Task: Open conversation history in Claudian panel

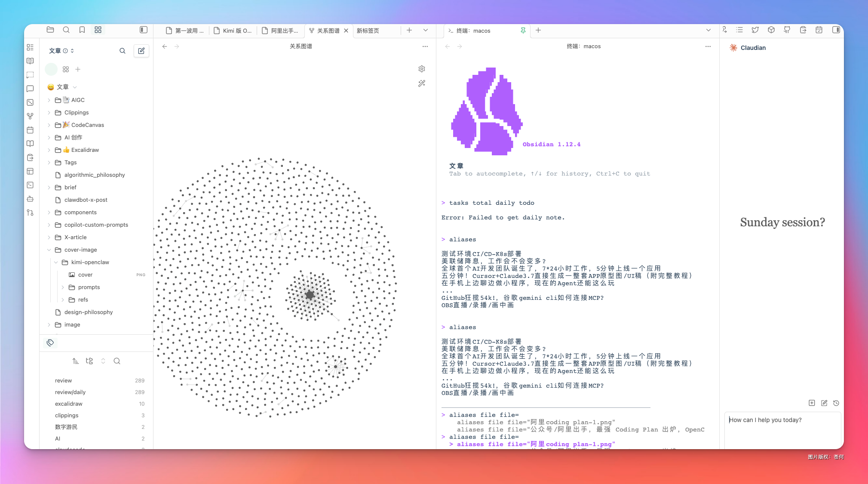Action: tap(836, 403)
